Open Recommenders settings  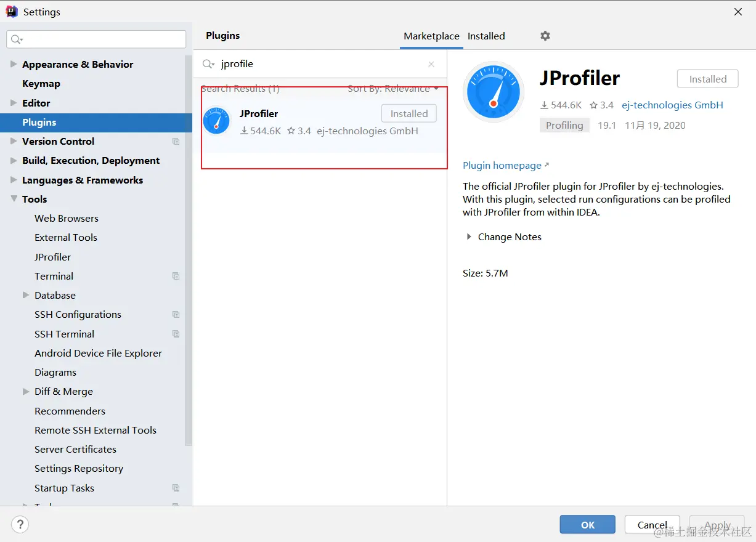(x=70, y=411)
